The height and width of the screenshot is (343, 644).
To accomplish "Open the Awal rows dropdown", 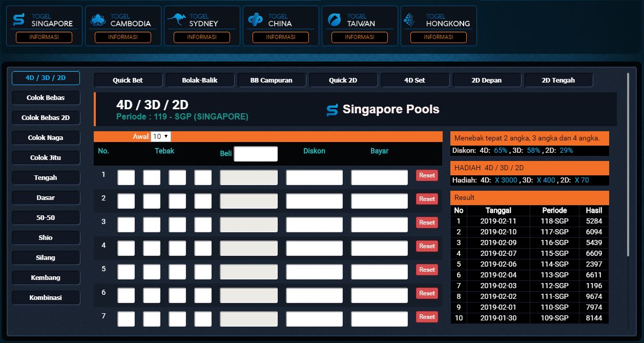I will tap(160, 136).
